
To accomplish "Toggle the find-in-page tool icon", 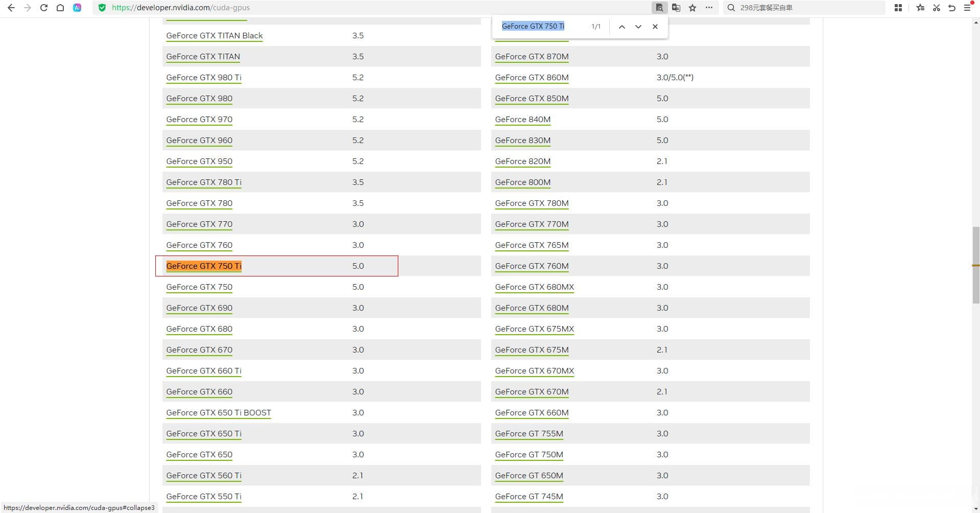I will pos(659,8).
